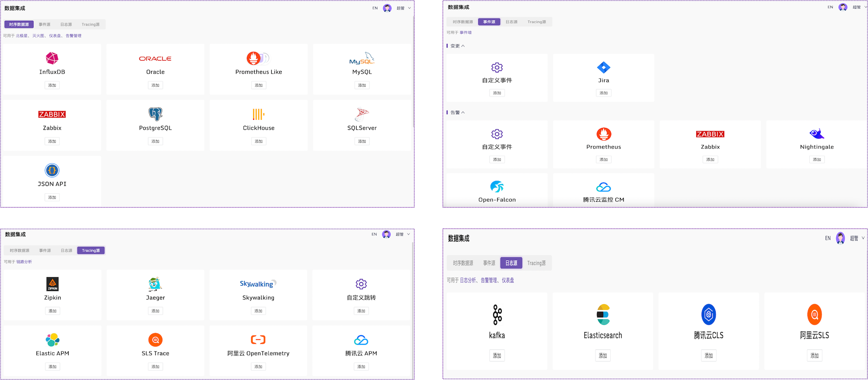Image resolution: width=868 pixels, height=380 pixels.
Task: Click the Open-Falcon icon
Action: (x=497, y=187)
